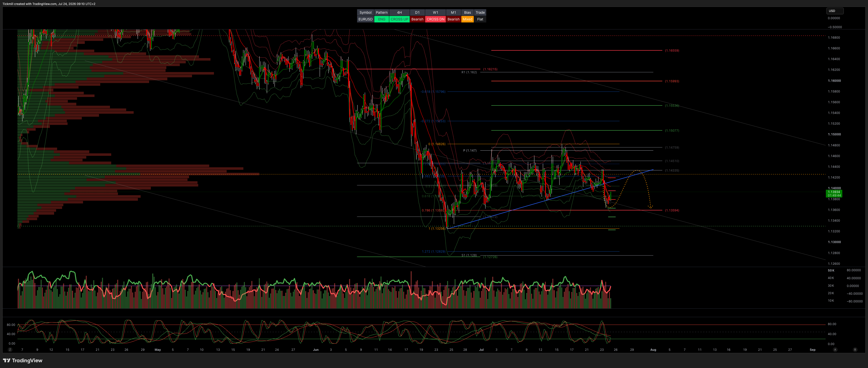Click the 1.16000 price axis label
This screenshot has width=868, height=368.
tap(834, 81)
